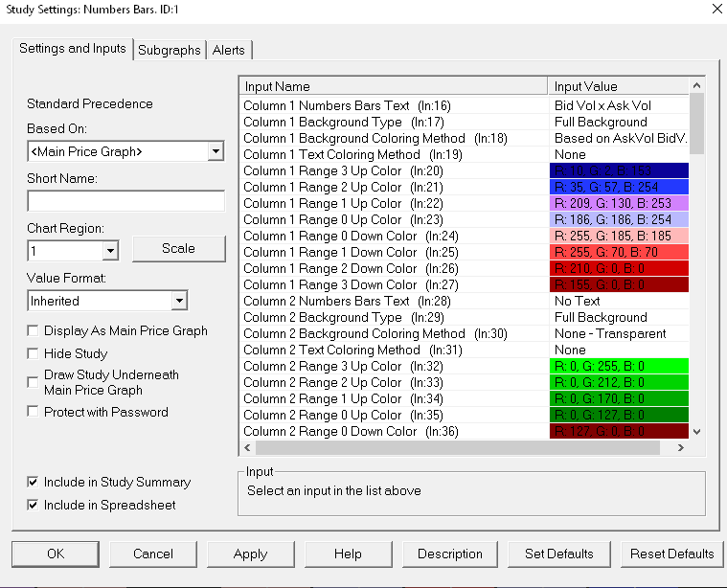
Task: Click the Apply button
Action: click(x=250, y=554)
